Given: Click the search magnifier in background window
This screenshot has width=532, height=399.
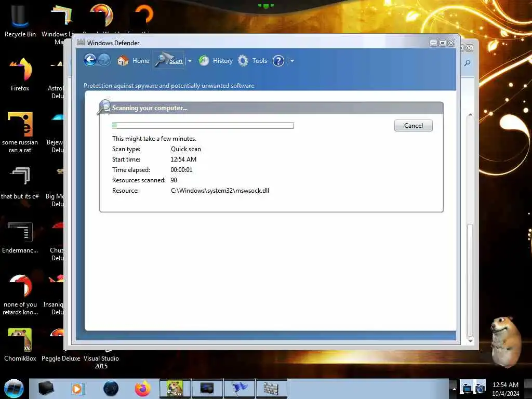Looking at the screenshot, I should pos(468,63).
